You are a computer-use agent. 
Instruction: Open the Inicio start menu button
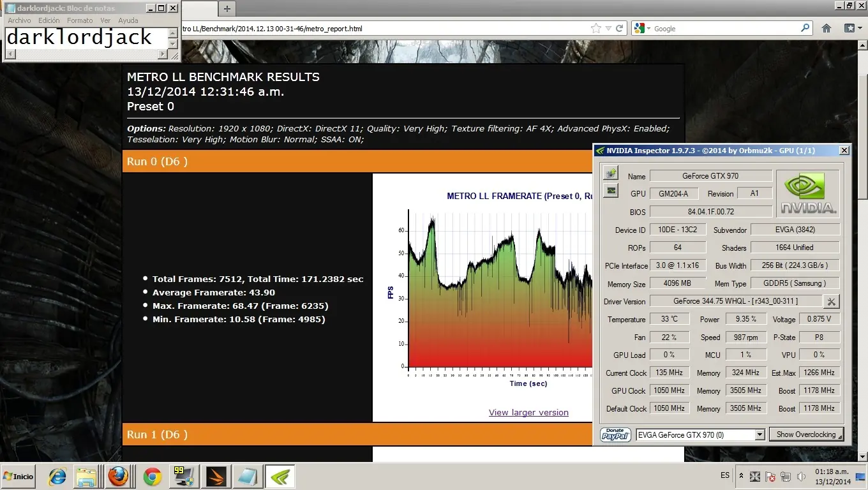tap(19, 477)
